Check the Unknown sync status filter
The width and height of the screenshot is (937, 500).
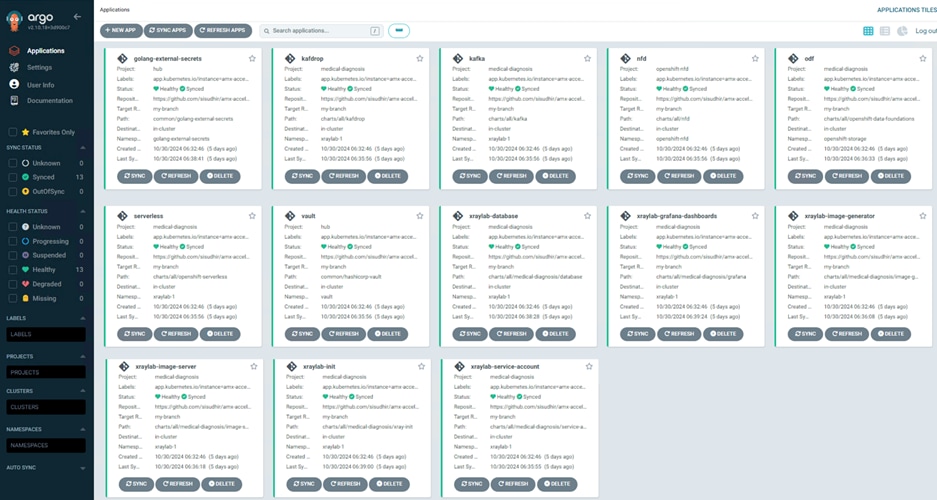click(x=13, y=163)
